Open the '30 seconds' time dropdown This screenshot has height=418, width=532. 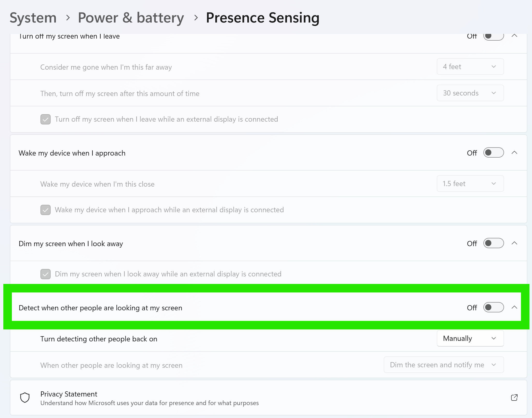pos(470,93)
